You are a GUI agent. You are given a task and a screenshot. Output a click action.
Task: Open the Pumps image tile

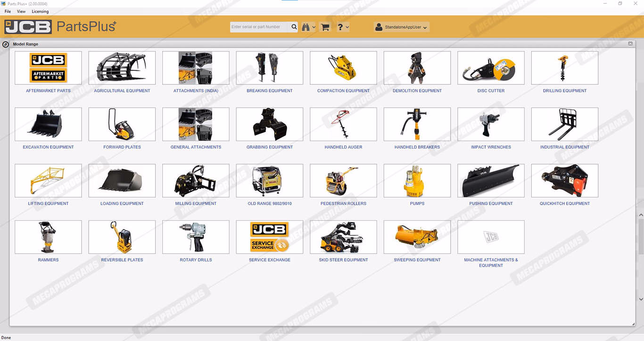pyautogui.click(x=417, y=181)
